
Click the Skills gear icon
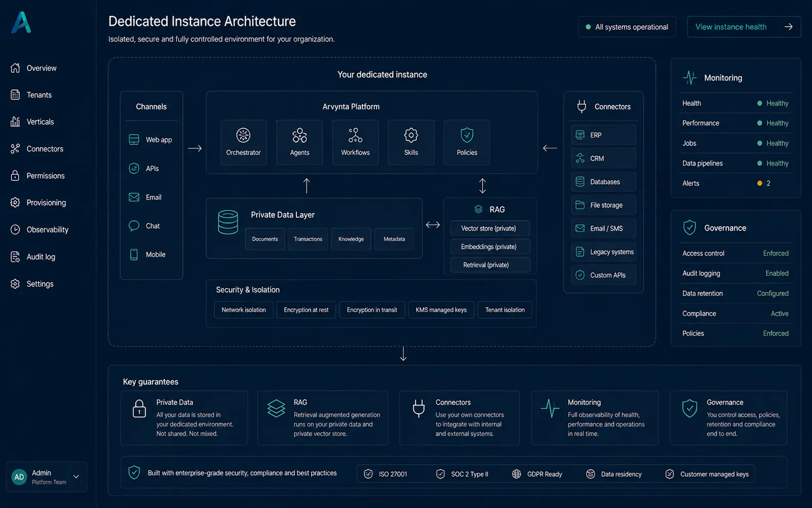tap(411, 135)
